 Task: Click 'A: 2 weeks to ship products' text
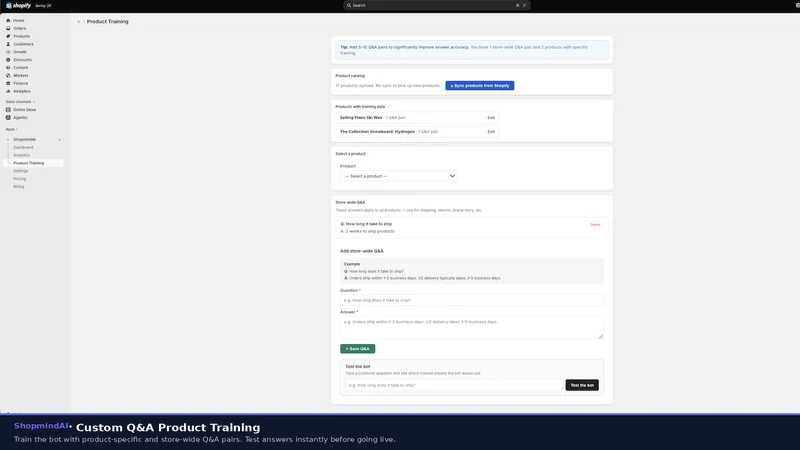tap(367, 231)
